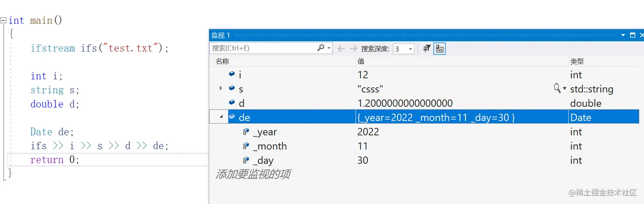Select the 11 value of _month
The height and width of the screenshot is (204, 644).
pyautogui.click(x=362, y=146)
